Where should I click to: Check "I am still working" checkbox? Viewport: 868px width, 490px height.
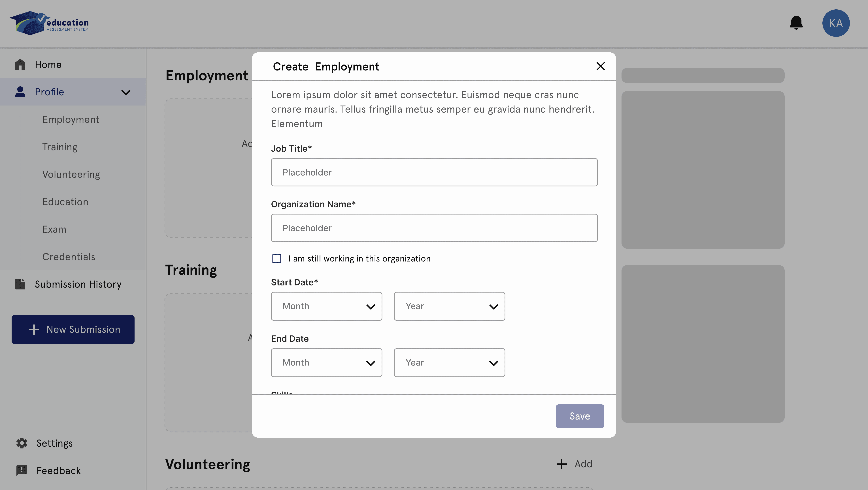(x=277, y=259)
